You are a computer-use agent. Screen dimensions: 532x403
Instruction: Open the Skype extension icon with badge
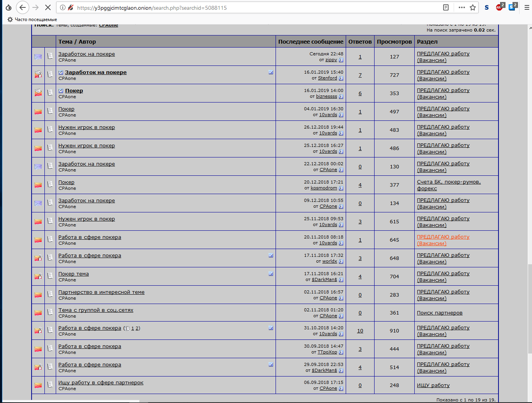512,7
